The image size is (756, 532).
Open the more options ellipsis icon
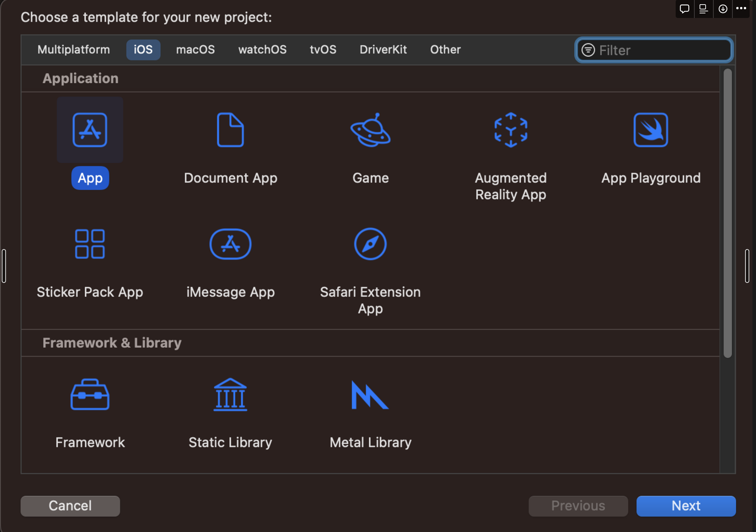coord(741,8)
